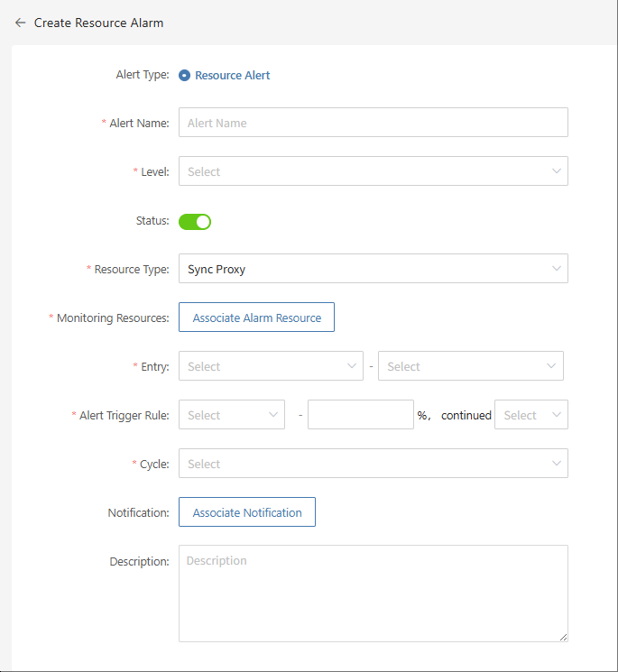Open the second Entry select dropdown
The height and width of the screenshot is (672, 618).
471,366
